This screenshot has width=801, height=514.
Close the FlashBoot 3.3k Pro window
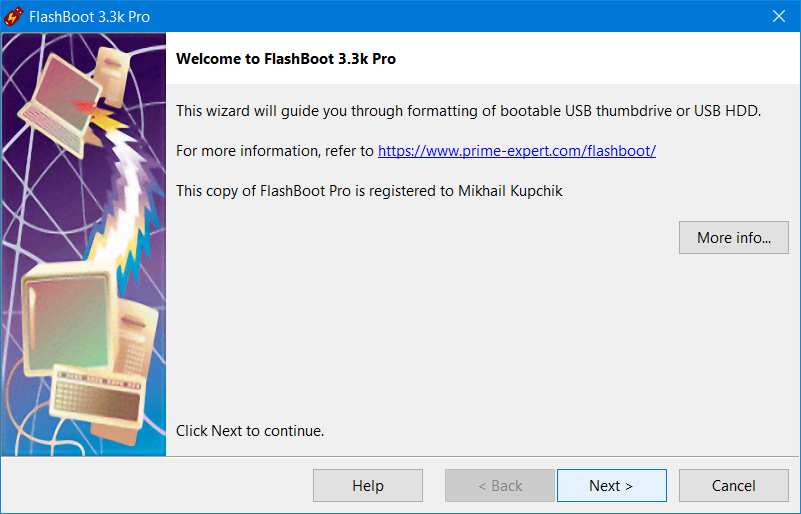pos(779,16)
